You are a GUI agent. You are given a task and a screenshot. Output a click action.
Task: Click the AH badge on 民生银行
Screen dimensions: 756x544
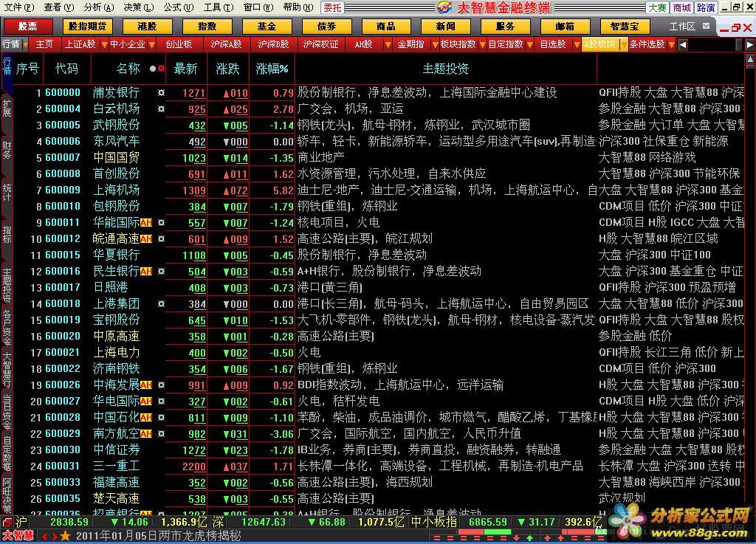point(146,272)
